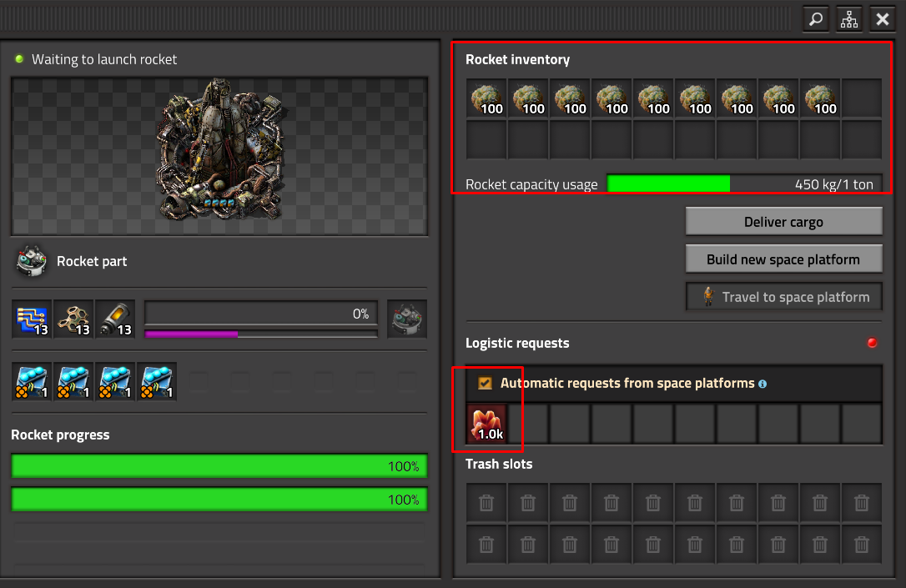This screenshot has height=588, width=906.
Task: Click the 1.0k logistic request slot
Action: tap(487, 424)
